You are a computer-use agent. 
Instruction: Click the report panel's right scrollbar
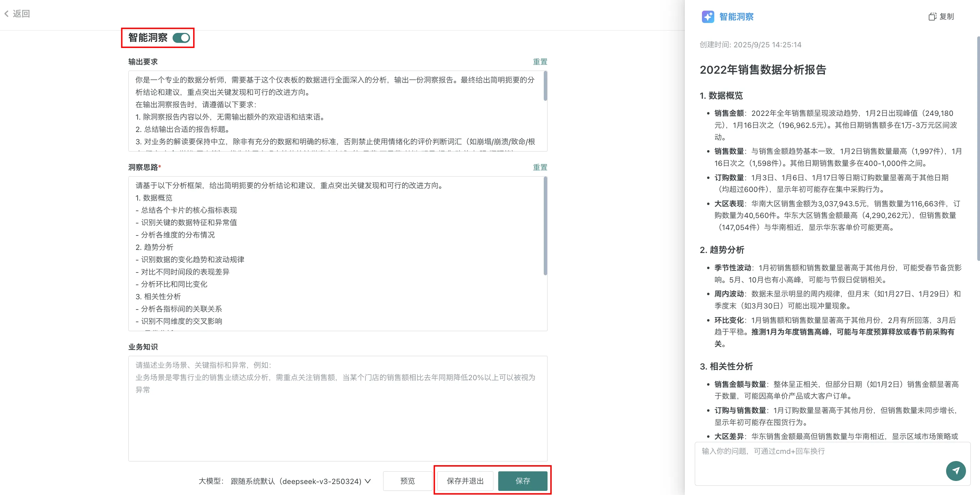978,148
